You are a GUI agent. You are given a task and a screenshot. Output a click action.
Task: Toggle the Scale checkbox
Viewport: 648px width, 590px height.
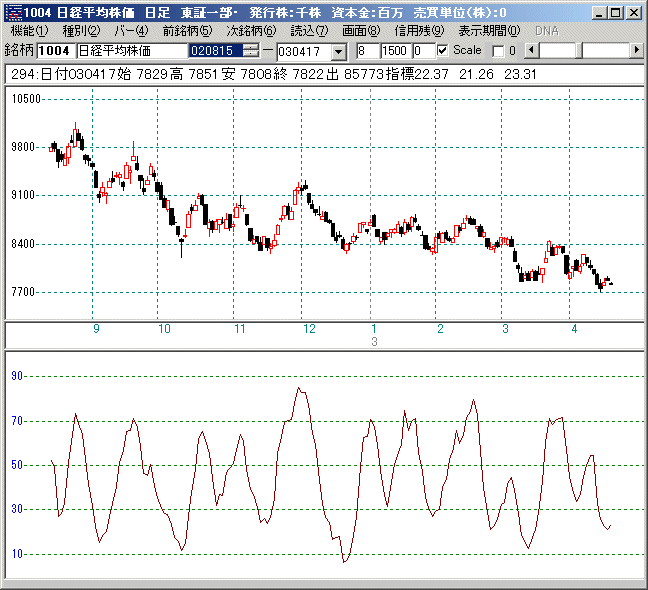pyautogui.click(x=443, y=50)
